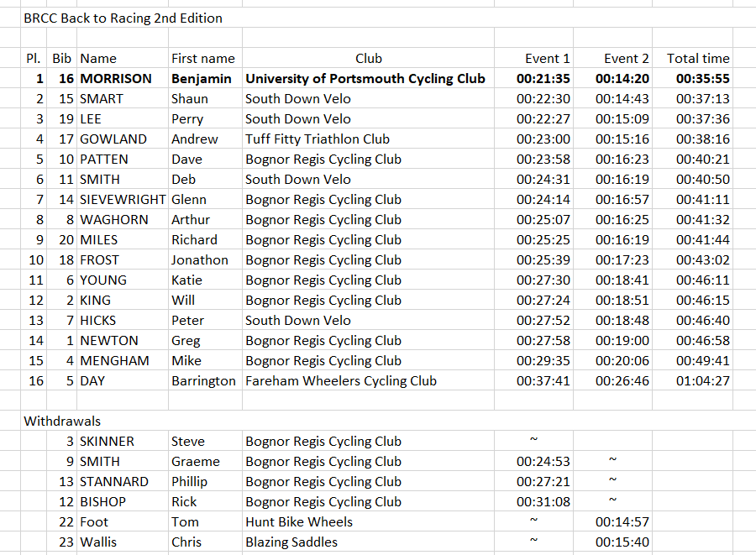
Task: Click BISHOP's Event 1 time 00:31:08
Action: tap(543, 501)
